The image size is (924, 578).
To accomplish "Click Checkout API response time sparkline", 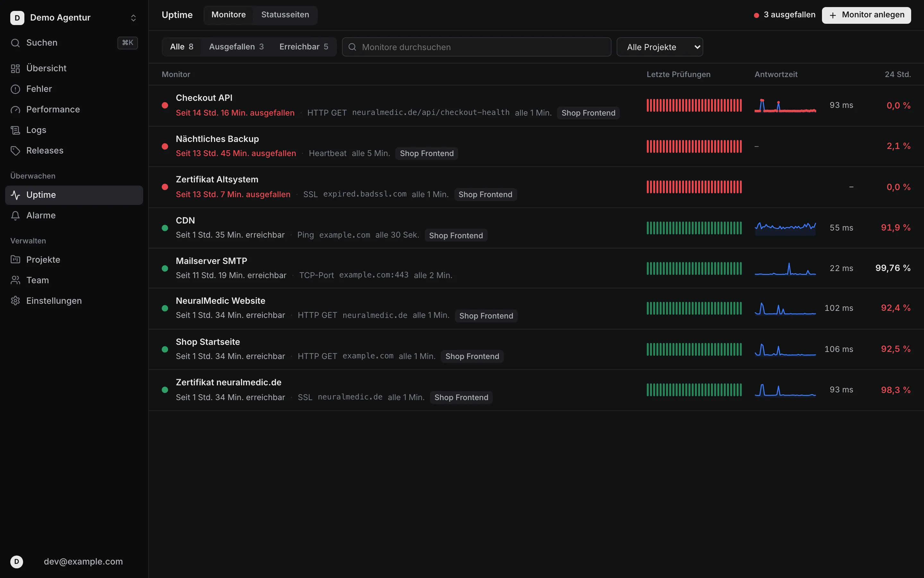I will 785,106.
